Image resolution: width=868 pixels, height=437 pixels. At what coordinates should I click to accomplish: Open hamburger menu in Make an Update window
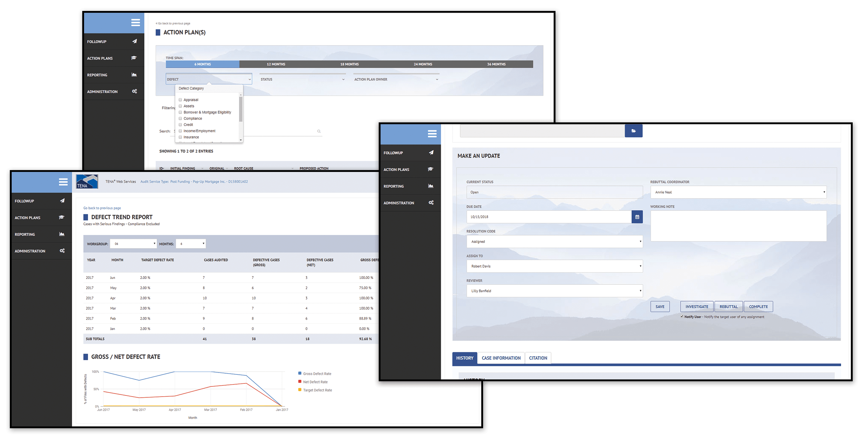[432, 134]
